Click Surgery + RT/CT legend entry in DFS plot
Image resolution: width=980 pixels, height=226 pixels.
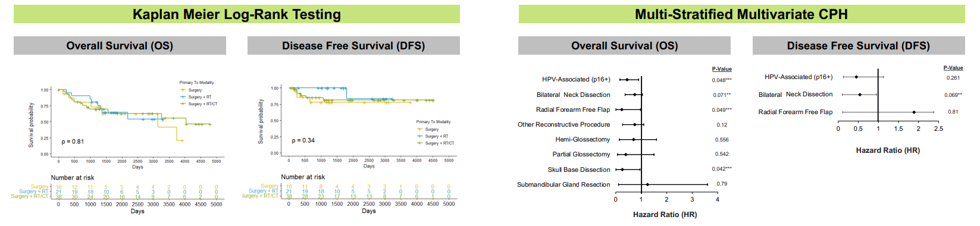(x=436, y=143)
